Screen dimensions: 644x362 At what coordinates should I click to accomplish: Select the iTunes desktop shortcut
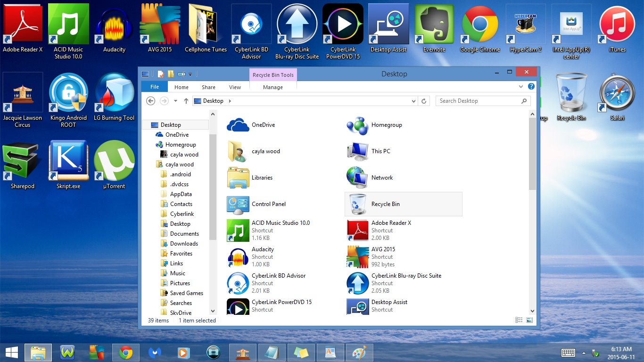[x=617, y=28]
